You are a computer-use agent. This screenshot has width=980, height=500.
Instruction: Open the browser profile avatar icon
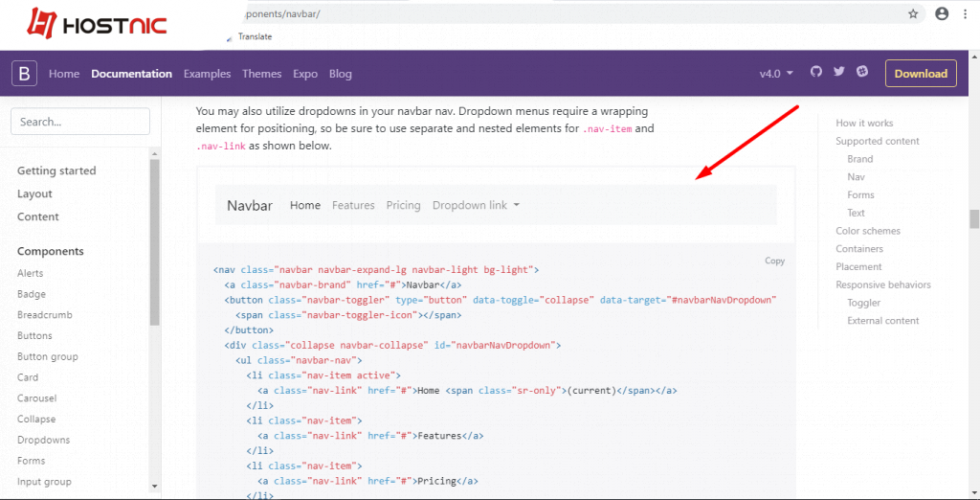coord(942,14)
